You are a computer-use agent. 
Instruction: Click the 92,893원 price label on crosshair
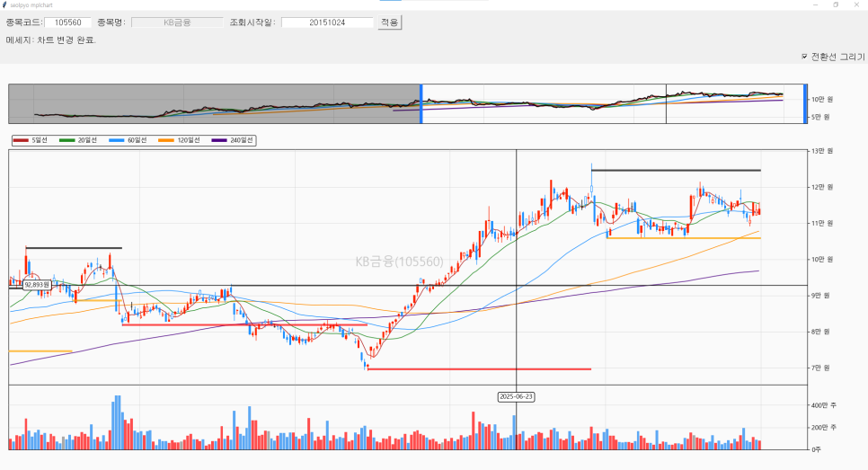(x=37, y=285)
